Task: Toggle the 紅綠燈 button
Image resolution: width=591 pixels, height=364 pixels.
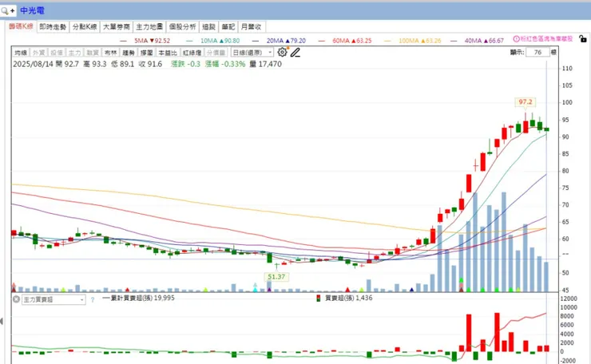Action: 192,53
